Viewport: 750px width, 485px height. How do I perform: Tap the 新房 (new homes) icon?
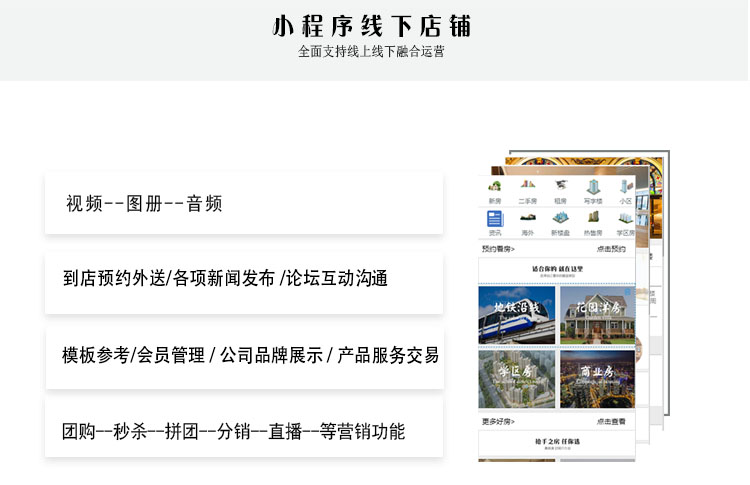(494, 190)
